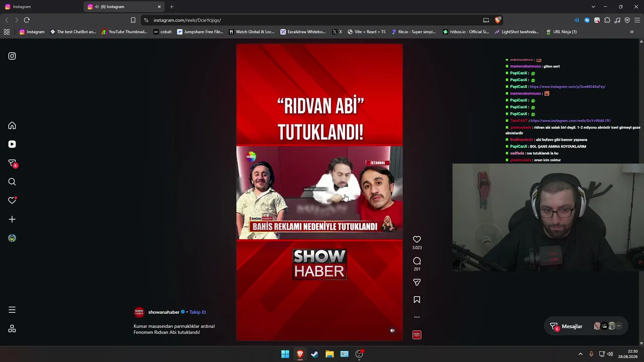Follow showanahaber with Takip Et
The image size is (644, 362).
(198, 312)
